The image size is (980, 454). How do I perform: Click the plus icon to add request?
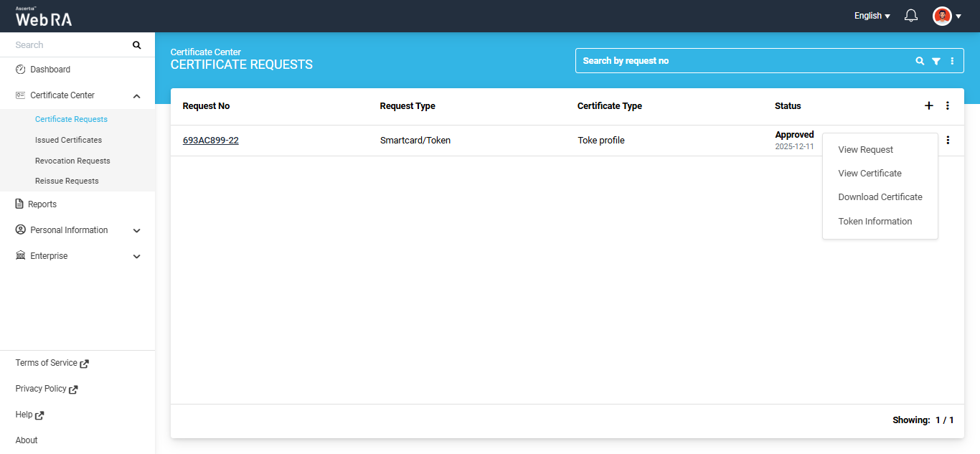coord(928,106)
